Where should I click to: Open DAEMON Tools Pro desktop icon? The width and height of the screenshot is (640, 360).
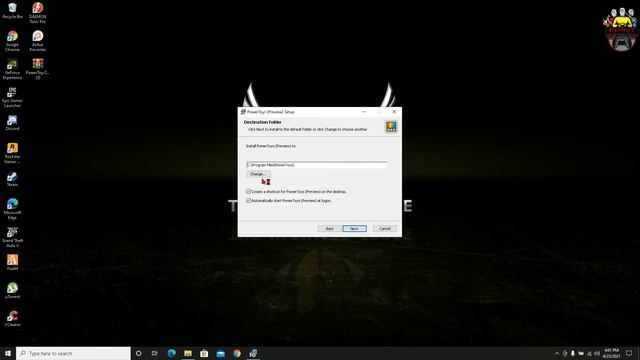[x=38, y=13]
